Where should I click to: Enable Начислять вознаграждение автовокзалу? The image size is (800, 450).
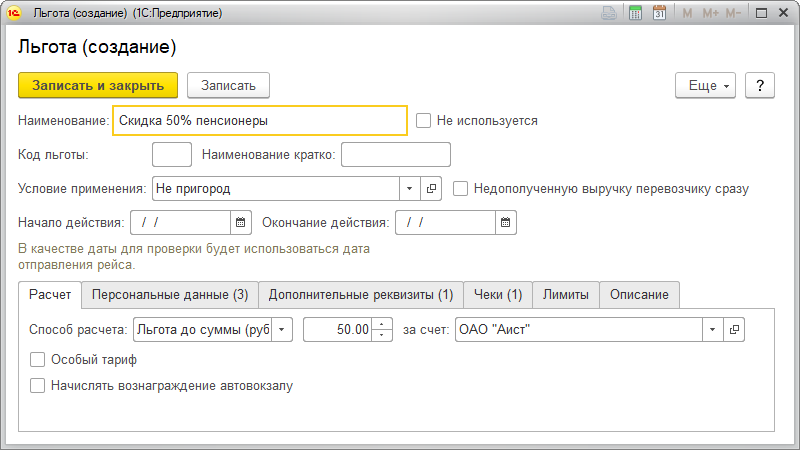[38, 384]
